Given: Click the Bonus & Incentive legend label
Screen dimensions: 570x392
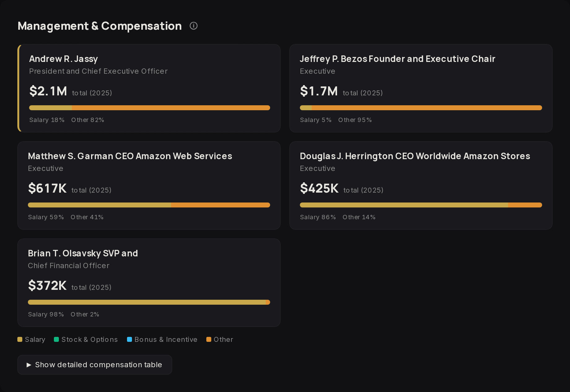Looking at the screenshot, I should pos(166,340).
